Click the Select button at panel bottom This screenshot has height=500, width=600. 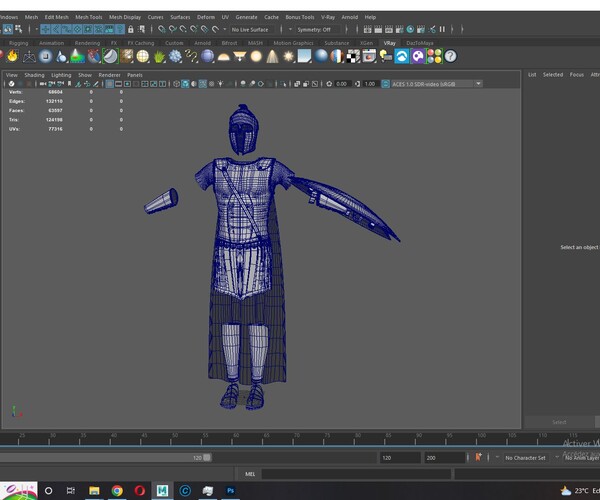[559, 422]
